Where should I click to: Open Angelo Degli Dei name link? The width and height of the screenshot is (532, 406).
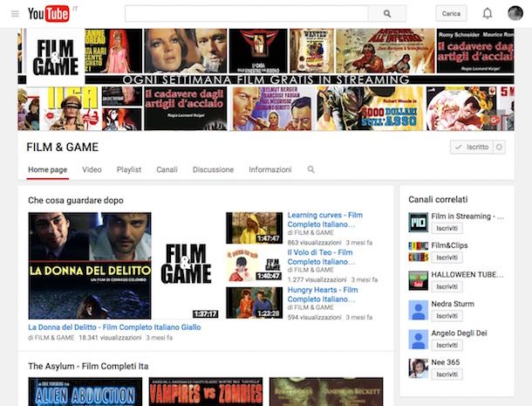(x=459, y=333)
